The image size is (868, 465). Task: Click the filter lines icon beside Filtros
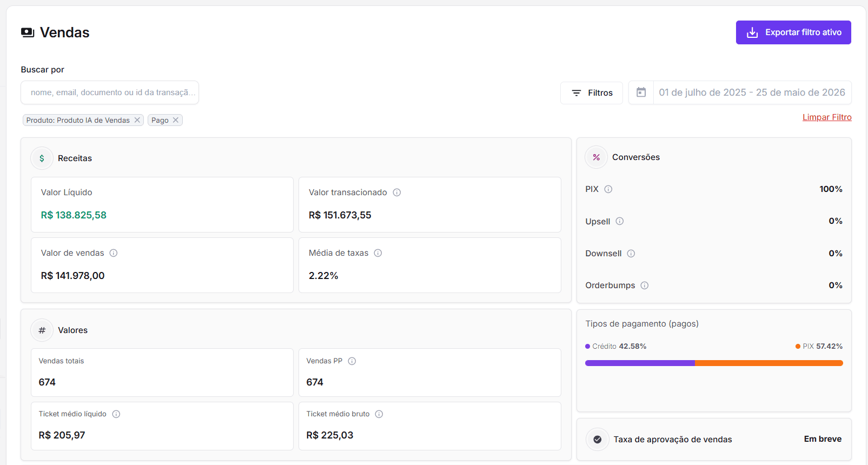click(577, 93)
